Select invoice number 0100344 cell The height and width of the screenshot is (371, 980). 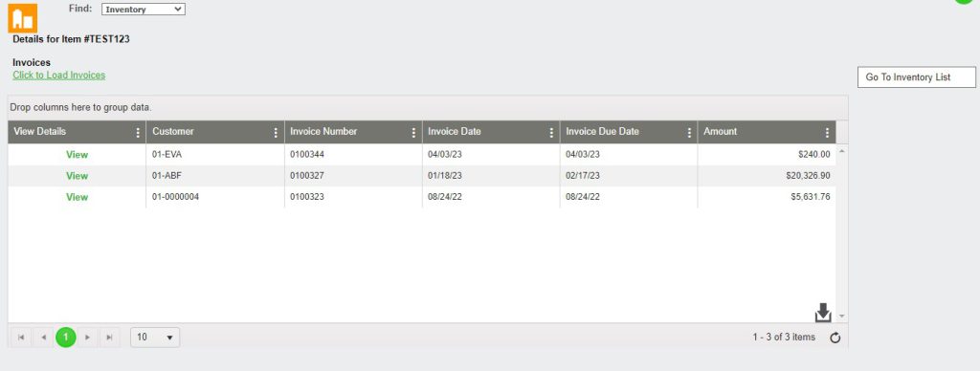click(353, 155)
